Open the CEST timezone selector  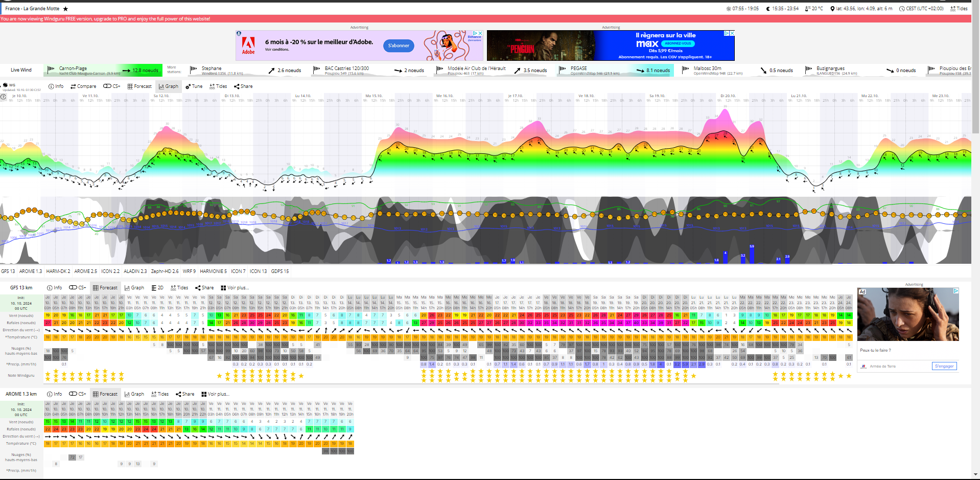[921, 9]
